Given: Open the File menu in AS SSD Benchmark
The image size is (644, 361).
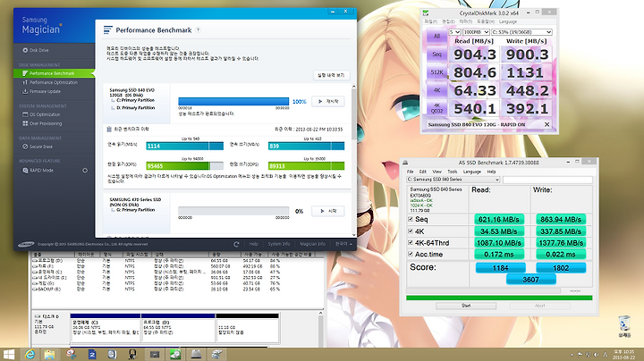Looking at the screenshot, I should tap(410, 172).
